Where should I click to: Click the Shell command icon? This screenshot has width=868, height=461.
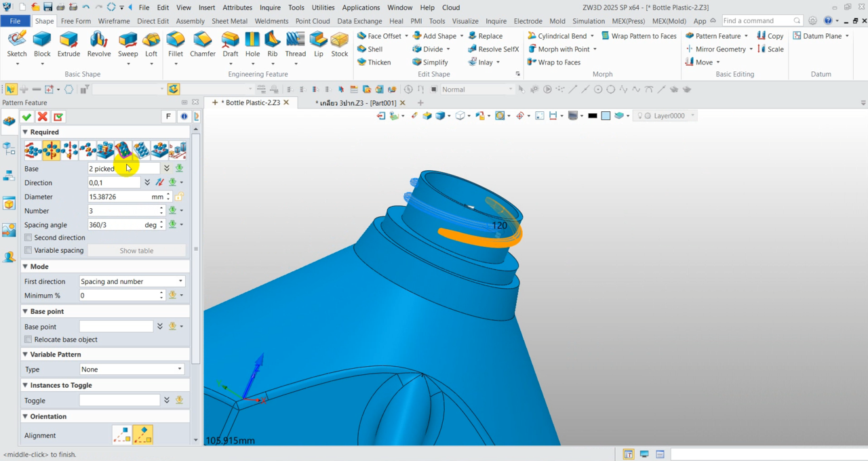click(361, 49)
